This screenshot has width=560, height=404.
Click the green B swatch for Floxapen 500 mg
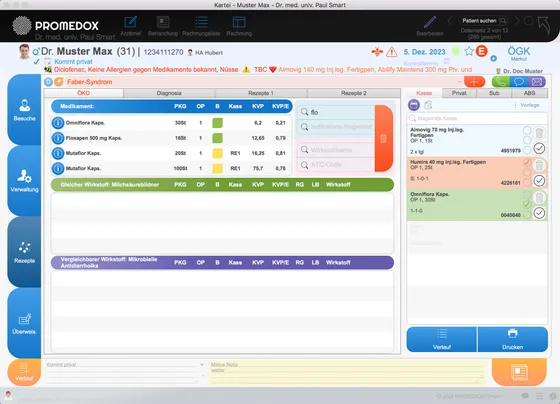pos(218,138)
